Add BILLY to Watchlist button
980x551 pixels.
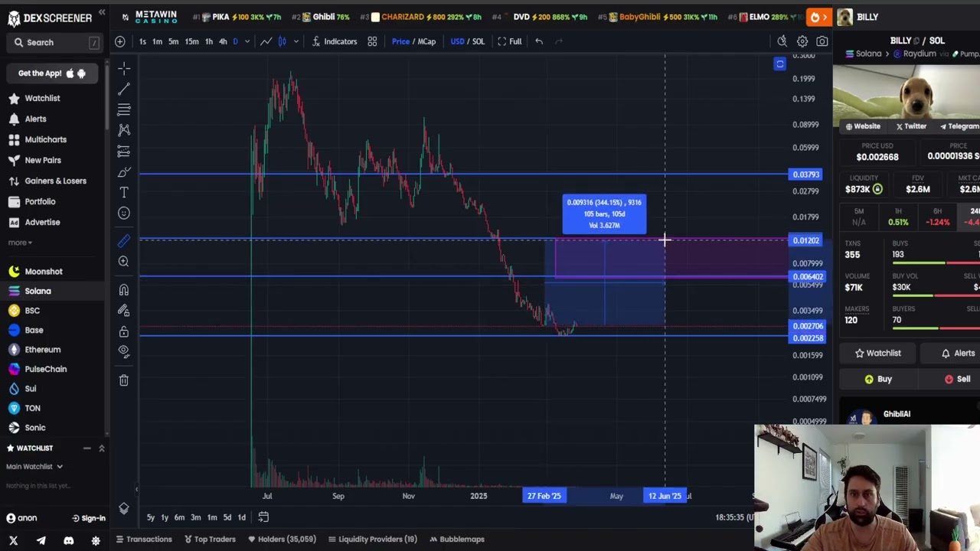[877, 354]
